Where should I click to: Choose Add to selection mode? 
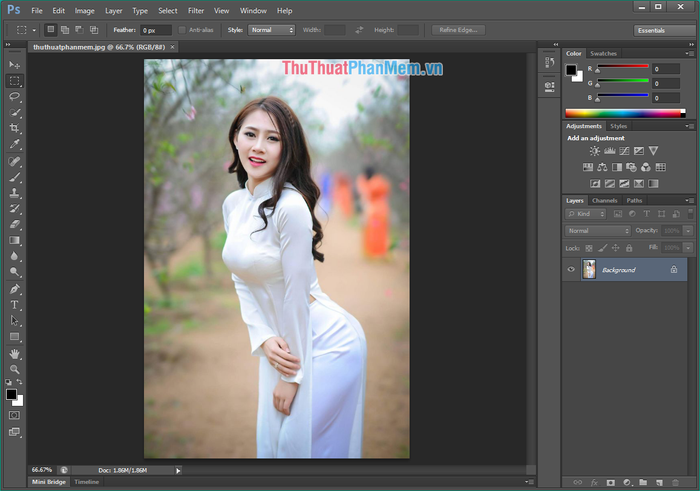(65, 30)
